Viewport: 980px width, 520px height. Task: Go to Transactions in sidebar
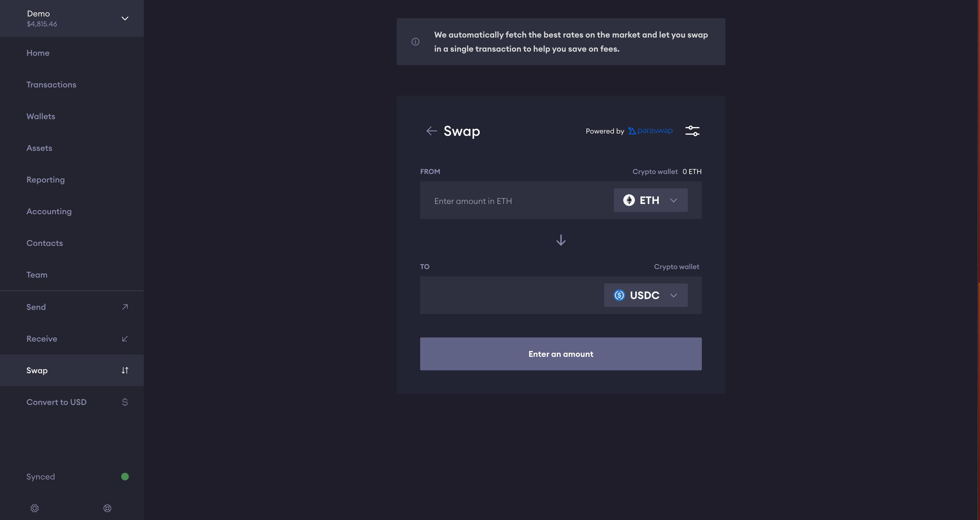click(x=51, y=85)
